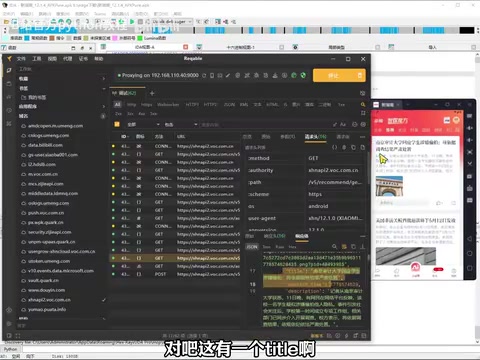Image resolution: width=480 pixels, height=360 pixels.
Task: Select domain m.voc.com.cn
Action: [x=43, y=174]
